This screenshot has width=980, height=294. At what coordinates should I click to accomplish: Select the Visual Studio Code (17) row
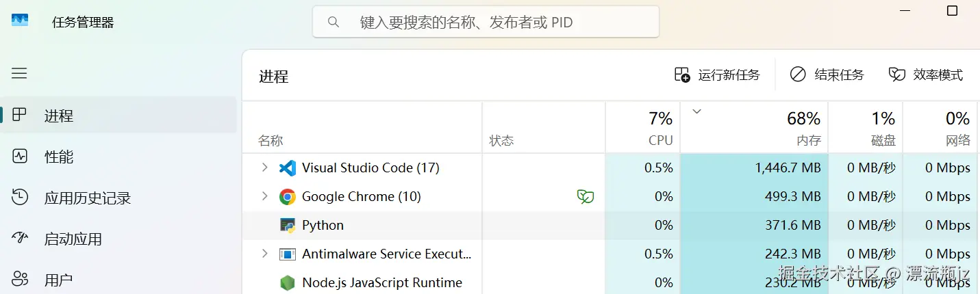pyautogui.click(x=611, y=168)
